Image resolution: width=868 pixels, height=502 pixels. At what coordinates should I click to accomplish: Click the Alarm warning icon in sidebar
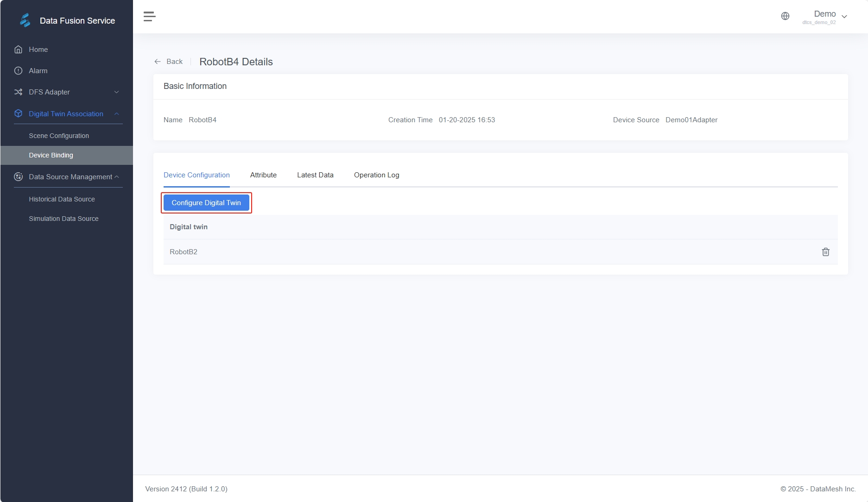pos(19,71)
